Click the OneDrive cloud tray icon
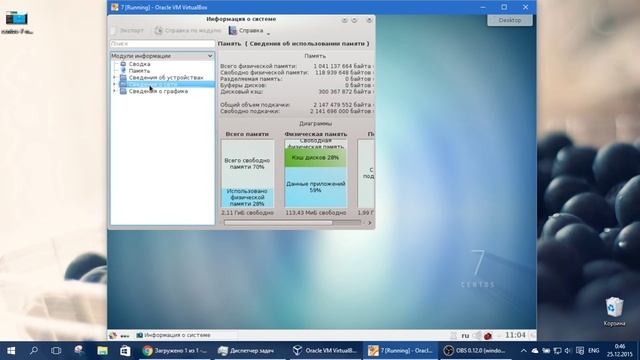The image size is (640, 360). click(535, 351)
